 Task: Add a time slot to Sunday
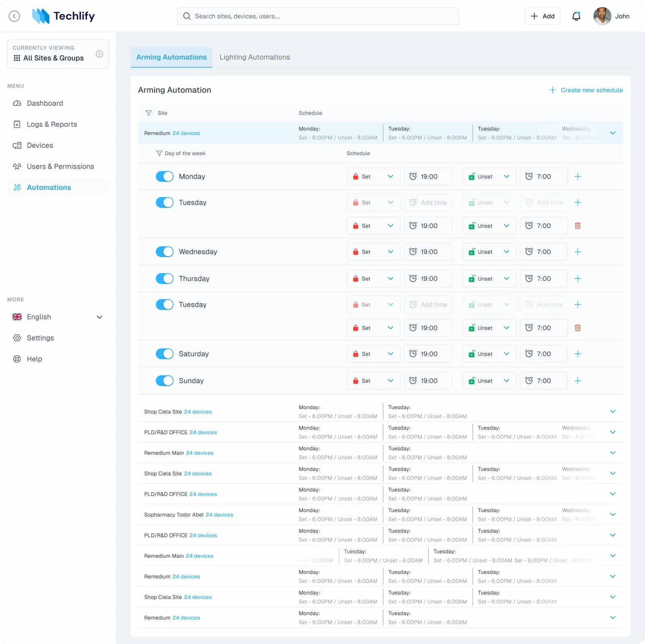(578, 381)
